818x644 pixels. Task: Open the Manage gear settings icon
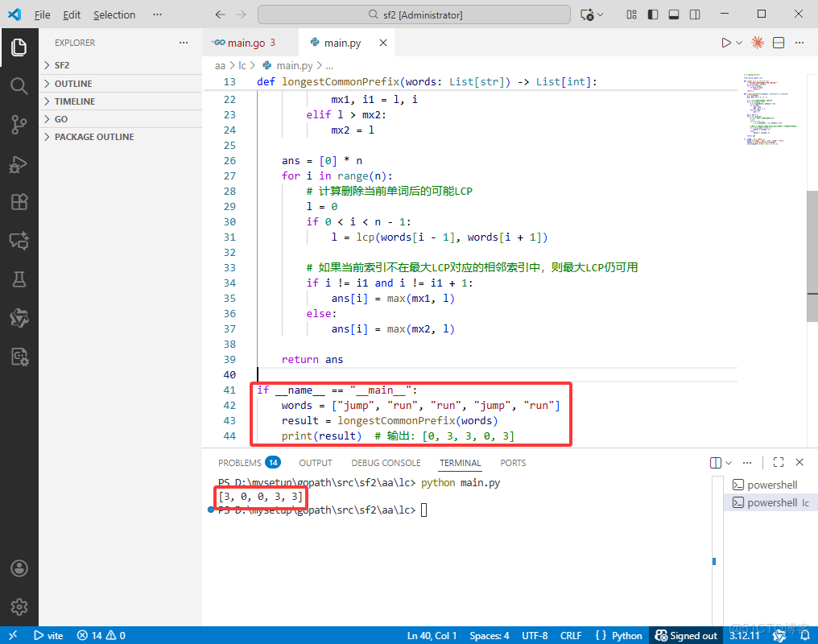point(19,607)
